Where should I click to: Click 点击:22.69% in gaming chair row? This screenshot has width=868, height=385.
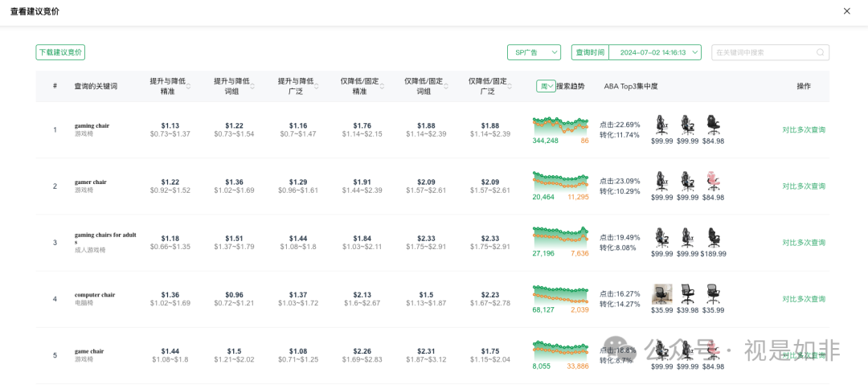pos(620,124)
